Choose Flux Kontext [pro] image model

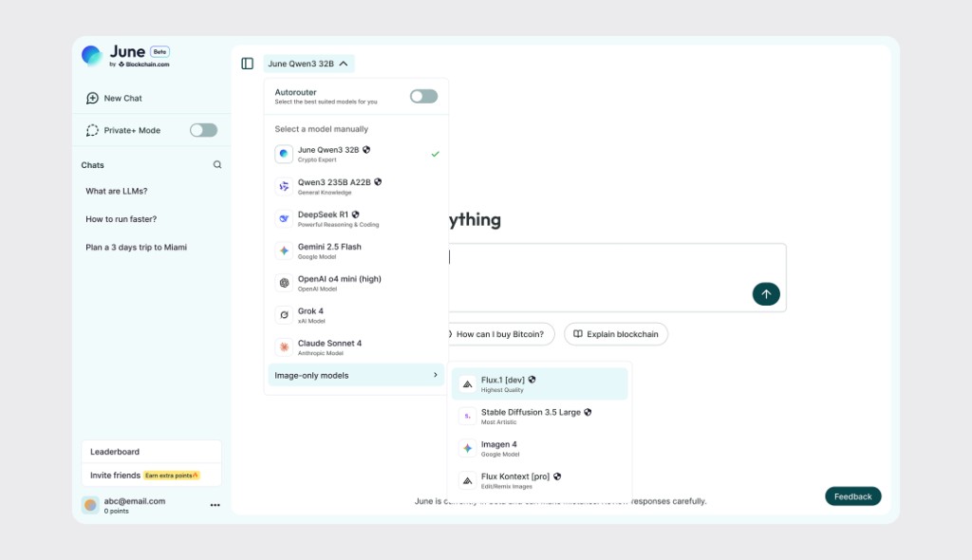pos(539,480)
